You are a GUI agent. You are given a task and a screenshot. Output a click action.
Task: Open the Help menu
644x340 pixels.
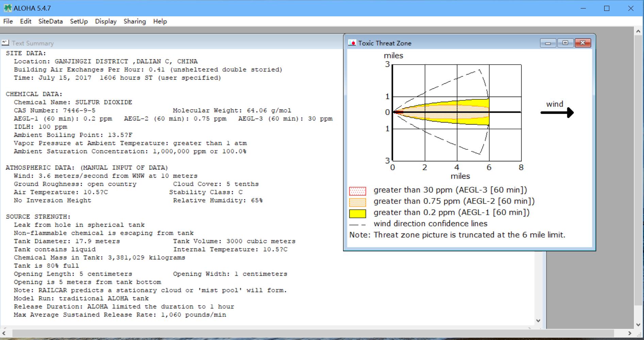[160, 21]
